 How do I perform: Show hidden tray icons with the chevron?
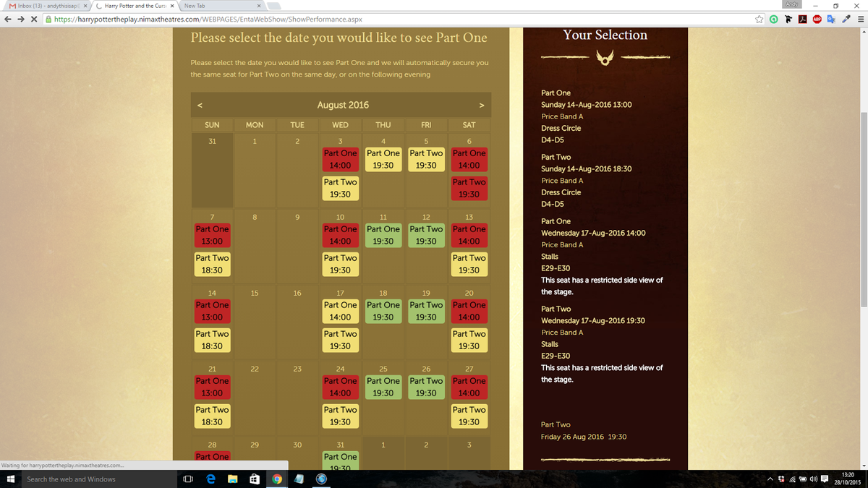click(770, 479)
